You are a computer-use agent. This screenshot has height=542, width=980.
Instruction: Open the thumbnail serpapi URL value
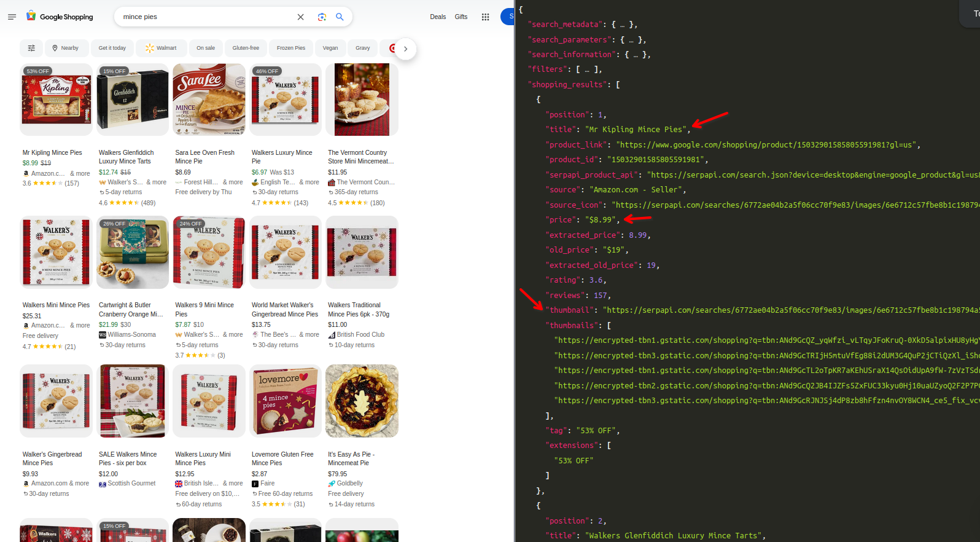pyautogui.click(x=791, y=310)
